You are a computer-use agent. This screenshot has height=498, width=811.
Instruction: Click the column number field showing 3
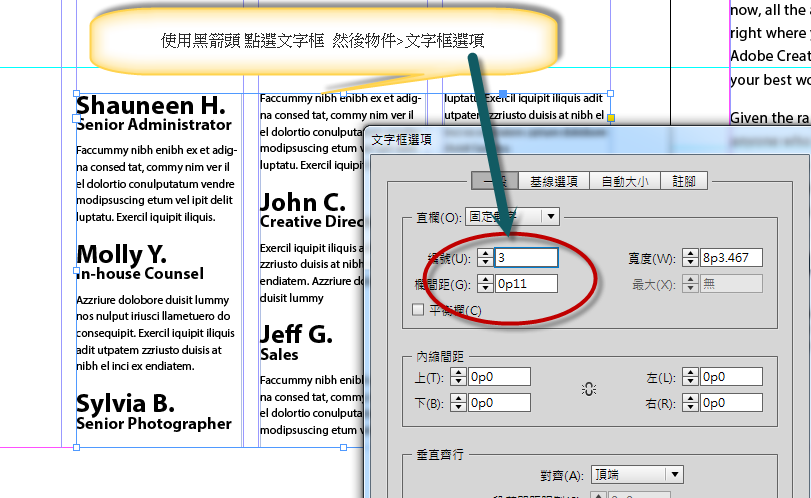[x=526, y=258]
